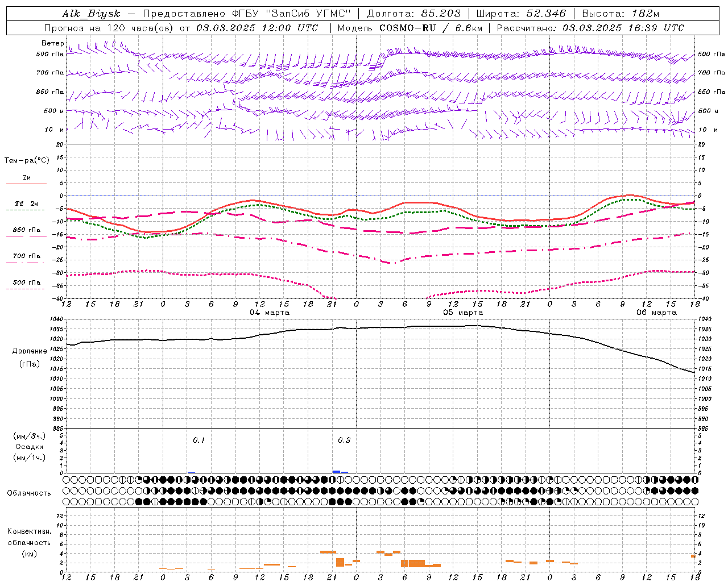Click the '04 марта' date label
728x582 pixels.
[x=270, y=313]
